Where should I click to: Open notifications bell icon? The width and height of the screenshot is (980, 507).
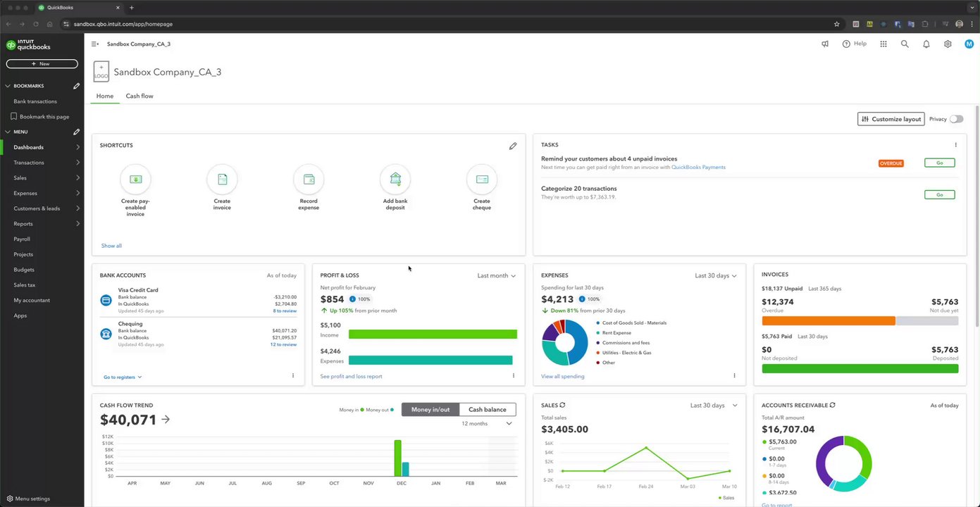pyautogui.click(x=926, y=44)
